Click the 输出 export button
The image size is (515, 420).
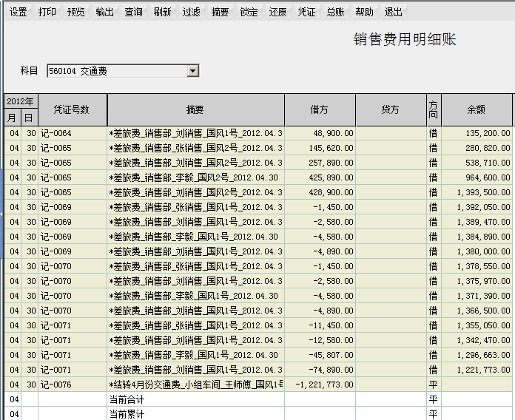click(104, 13)
